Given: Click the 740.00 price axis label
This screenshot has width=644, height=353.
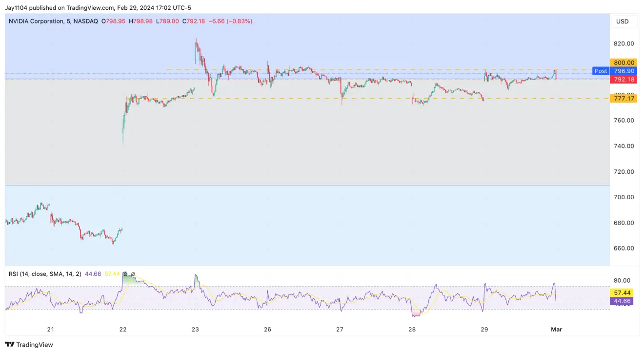Looking at the screenshot, I should click(624, 146).
